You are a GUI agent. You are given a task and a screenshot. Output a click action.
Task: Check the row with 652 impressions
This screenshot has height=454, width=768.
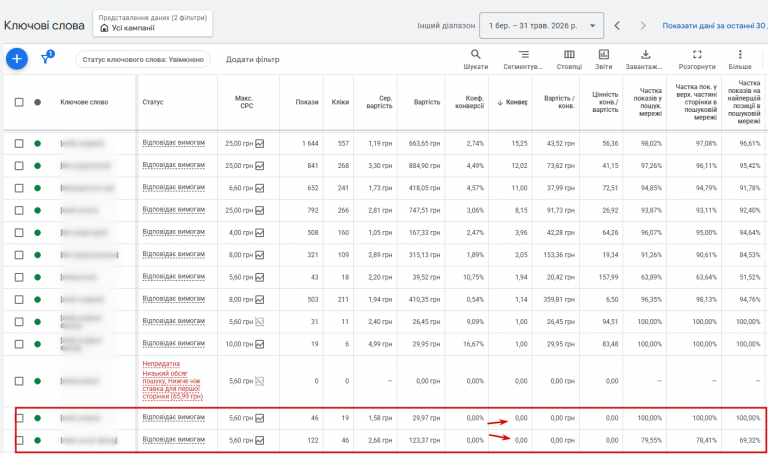pyautogui.click(x=19, y=188)
